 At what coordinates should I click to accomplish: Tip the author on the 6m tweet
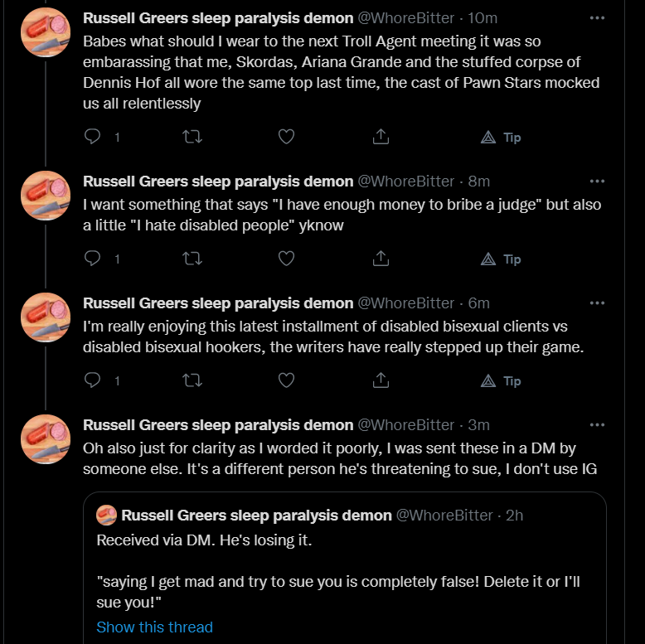click(x=501, y=380)
